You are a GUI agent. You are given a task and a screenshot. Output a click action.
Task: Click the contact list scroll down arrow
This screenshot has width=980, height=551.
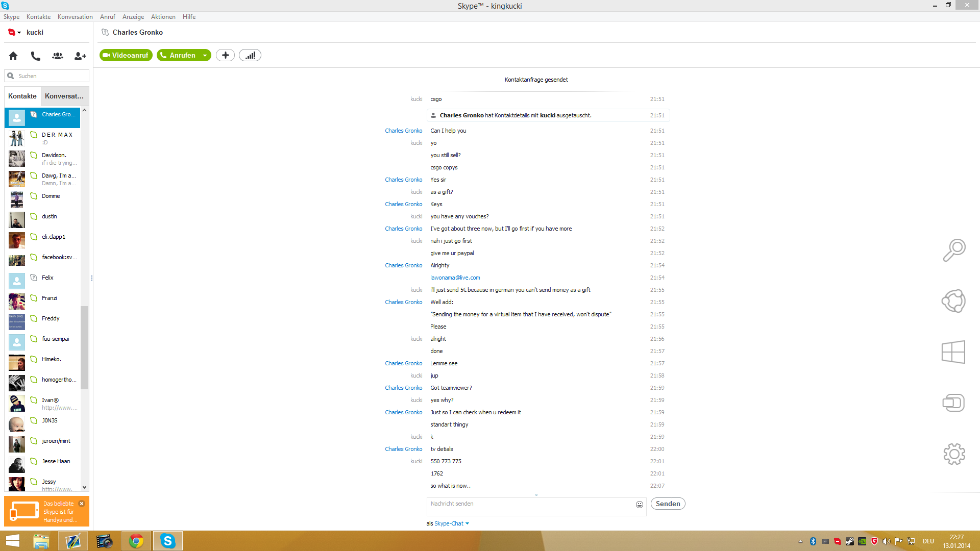coord(85,487)
